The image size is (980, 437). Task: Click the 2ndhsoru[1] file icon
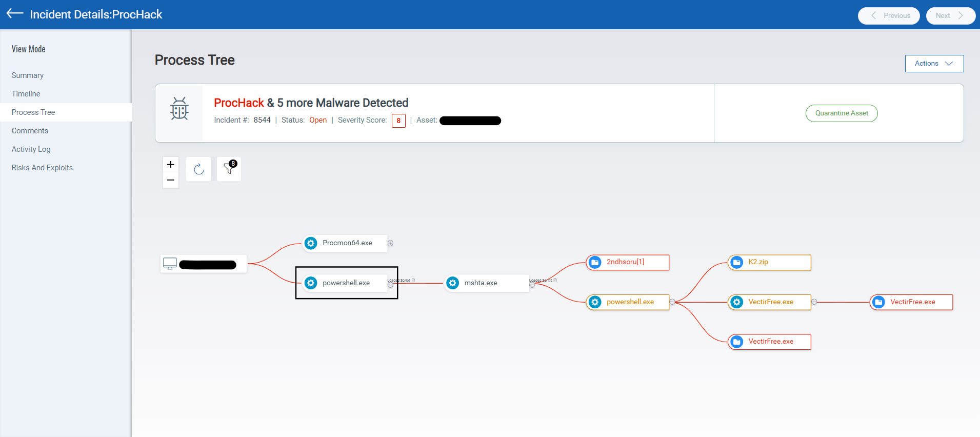[x=595, y=262]
